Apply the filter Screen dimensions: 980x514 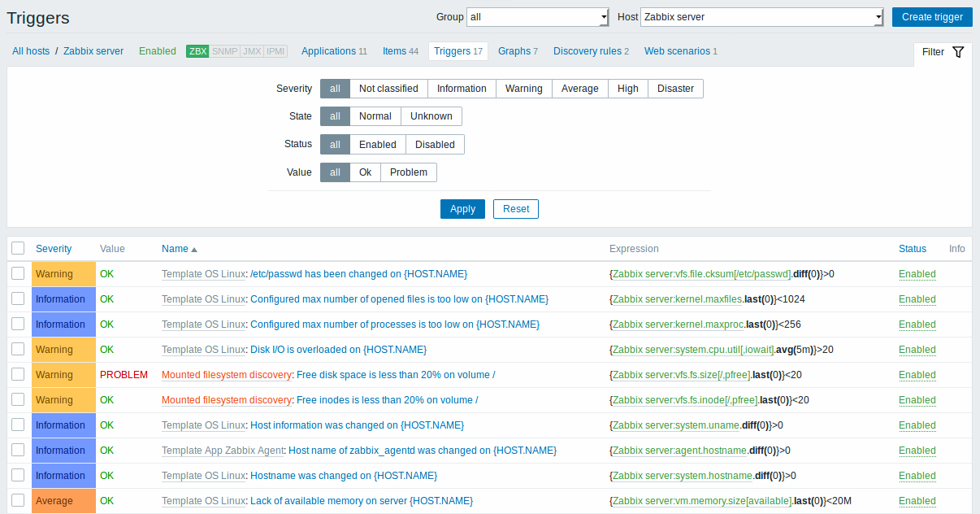coord(462,209)
